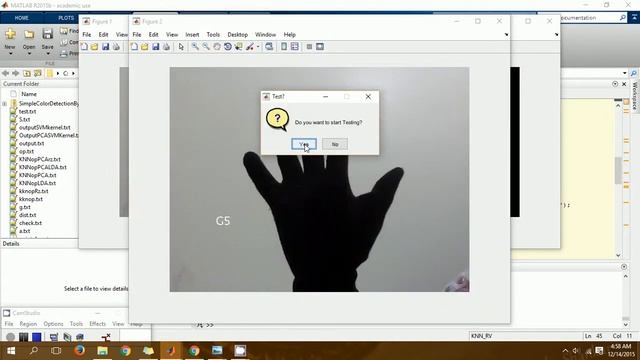Select the Data Cursor tool in Figure 2
Image resolution: width=640 pixels, height=360 pixels.
pos(238,47)
